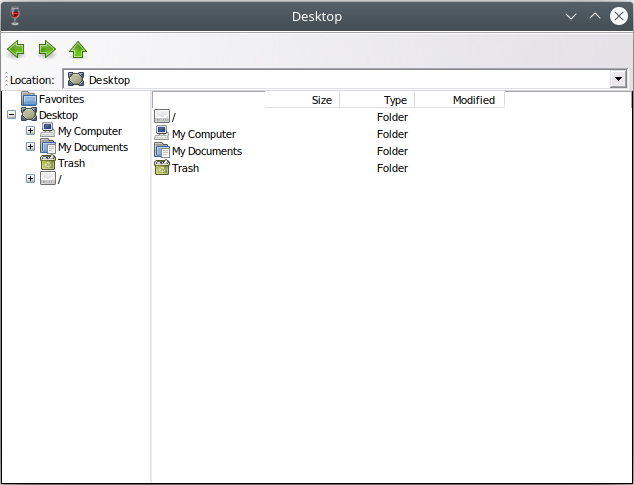Viewport: 634px width, 485px height.
Task: Expand the root / node in tree
Action: coord(30,178)
